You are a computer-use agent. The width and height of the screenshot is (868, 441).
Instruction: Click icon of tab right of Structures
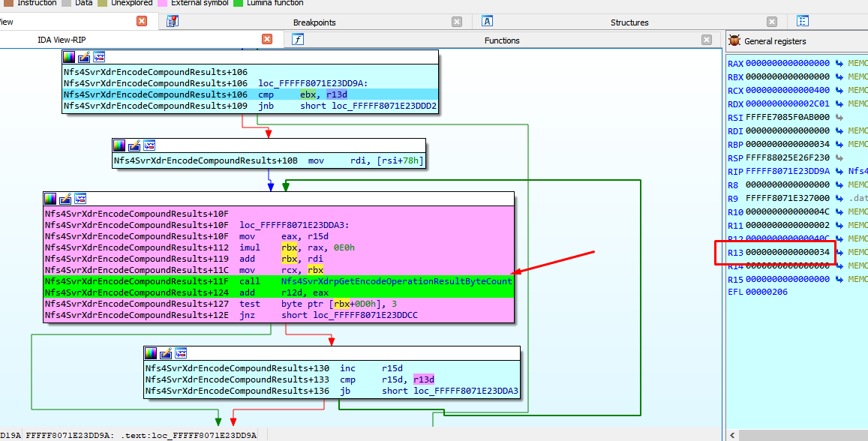[803, 21]
